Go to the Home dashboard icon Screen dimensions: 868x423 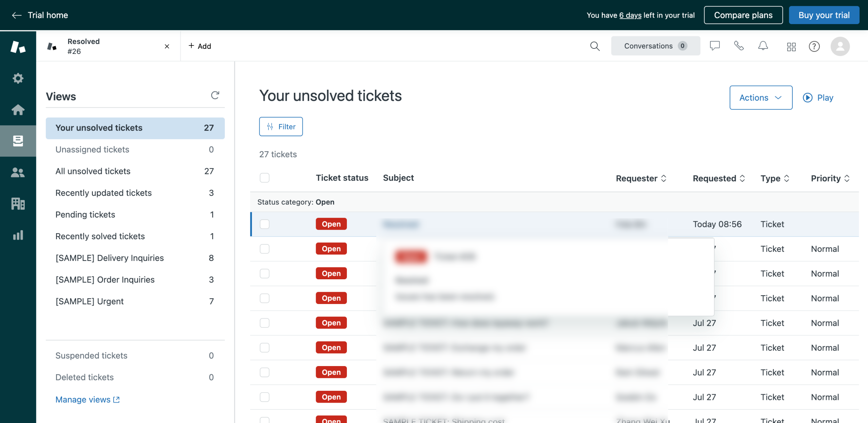[x=18, y=109]
